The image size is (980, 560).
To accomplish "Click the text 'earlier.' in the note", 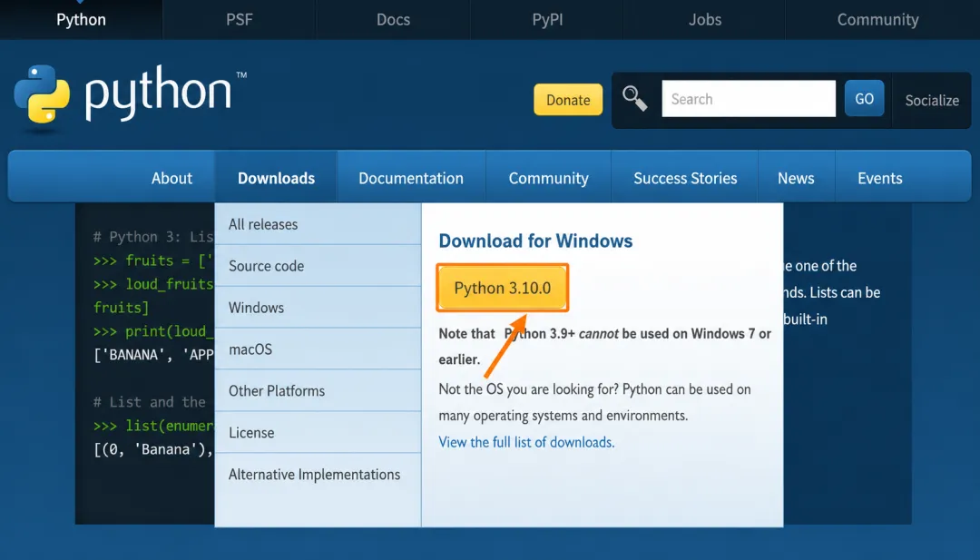I will pyautogui.click(x=459, y=359).
